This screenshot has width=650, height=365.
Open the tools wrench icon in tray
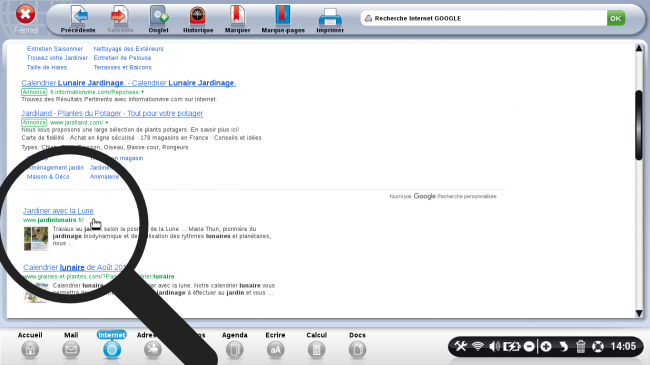coord(460,346)
